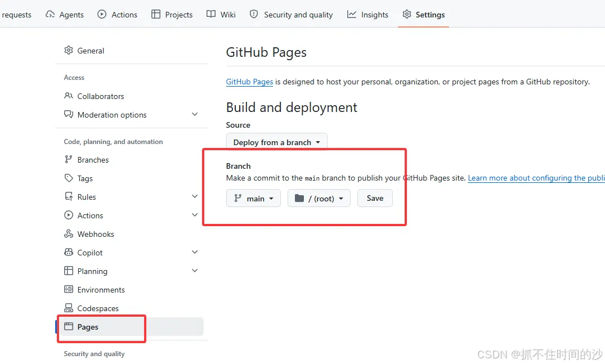
Task: Click the Insights graph icon
Action: (352, 14)
